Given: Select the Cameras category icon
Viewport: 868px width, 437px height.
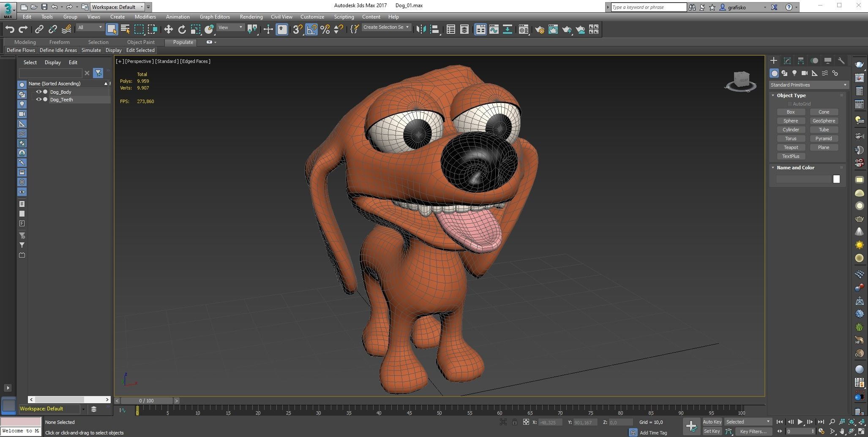Looking at the screenshot, I should click(805, 73).
